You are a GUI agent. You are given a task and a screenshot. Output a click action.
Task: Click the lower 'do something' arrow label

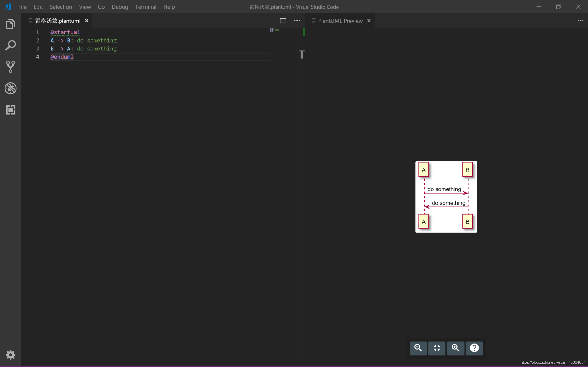(449, 203)
